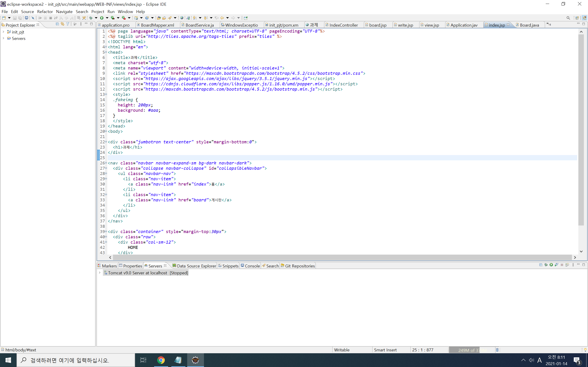Click the heap memory usage indicator
Screen dimensions: 588x367
471,350
